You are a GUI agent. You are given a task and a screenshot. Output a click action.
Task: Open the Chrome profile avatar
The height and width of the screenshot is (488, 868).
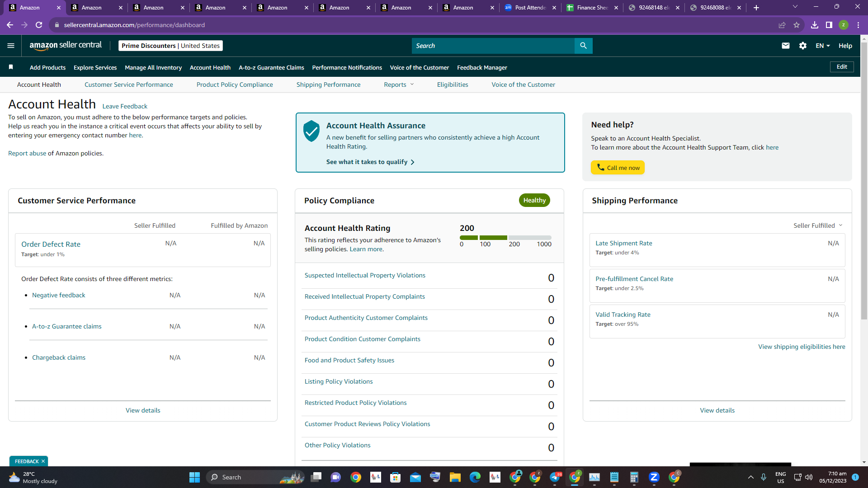(x=844, y=25)
